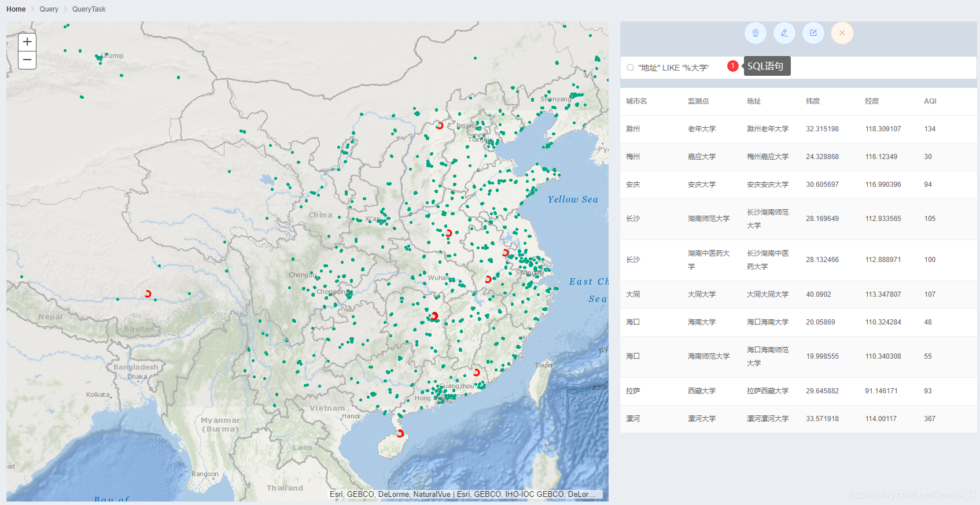Select the 漯河 city cell

[x=633, y=419]
